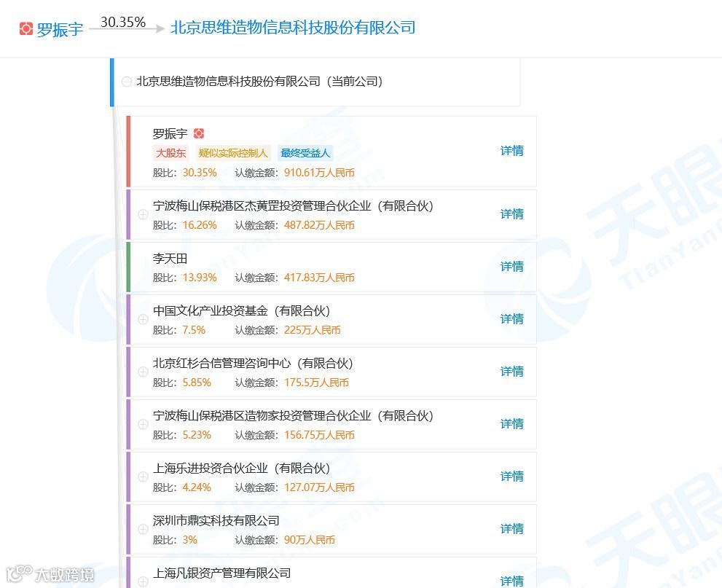This screenshot has width=722, height=588.
Task: Select 上海凡银资产管理有限公司 name
Action: (x=221, y=573)
